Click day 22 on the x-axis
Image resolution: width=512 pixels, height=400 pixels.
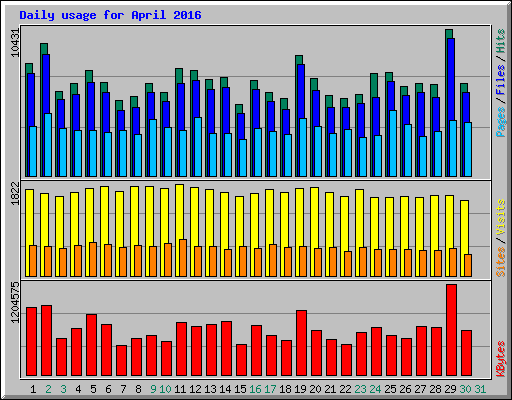(345, 389)
